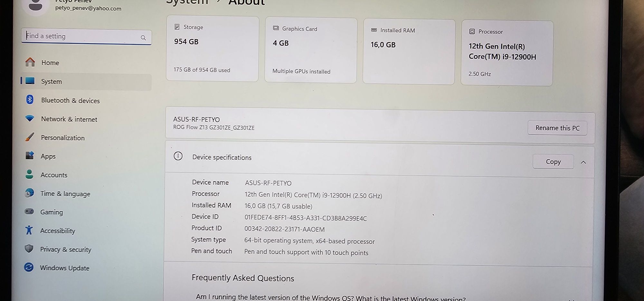Select System in the sidebar
The image size is (644, 301).
coord(86,82)
